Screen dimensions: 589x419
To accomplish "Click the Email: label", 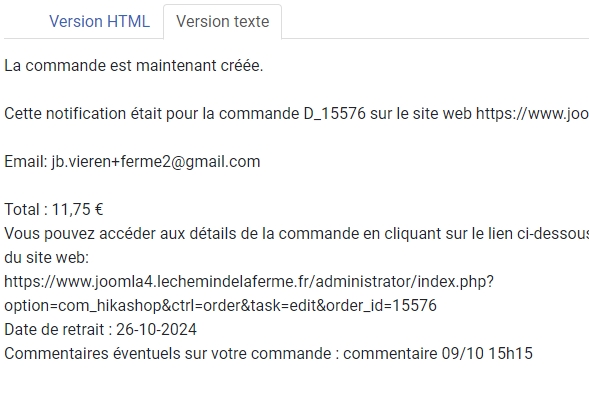I will pyautogui.click(x=26, y=162).
